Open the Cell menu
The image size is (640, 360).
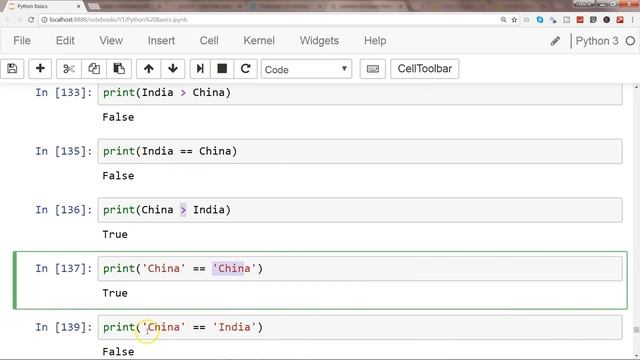coord(209,41)
